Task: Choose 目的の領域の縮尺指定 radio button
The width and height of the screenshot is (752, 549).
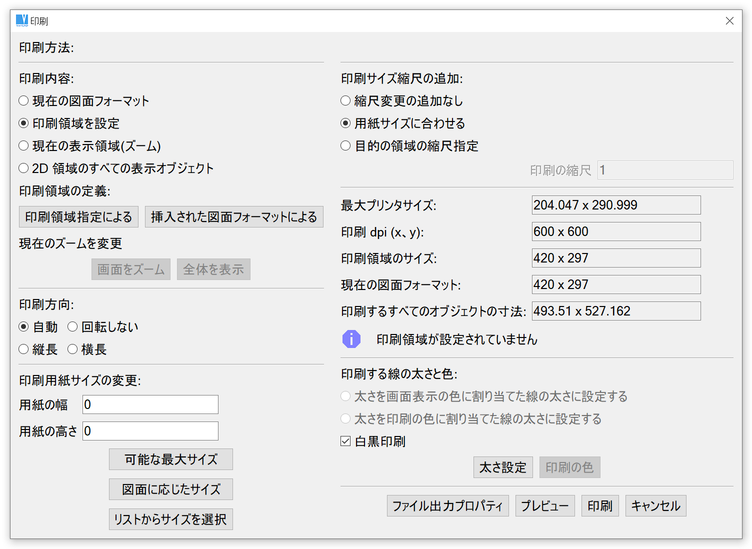Action: tap(346, 146)
